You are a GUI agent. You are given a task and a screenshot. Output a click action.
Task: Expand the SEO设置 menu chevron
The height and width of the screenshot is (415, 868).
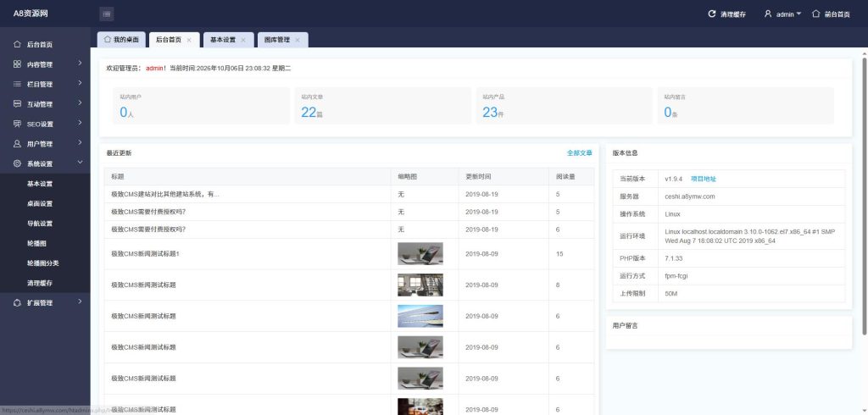coord(80,123)
